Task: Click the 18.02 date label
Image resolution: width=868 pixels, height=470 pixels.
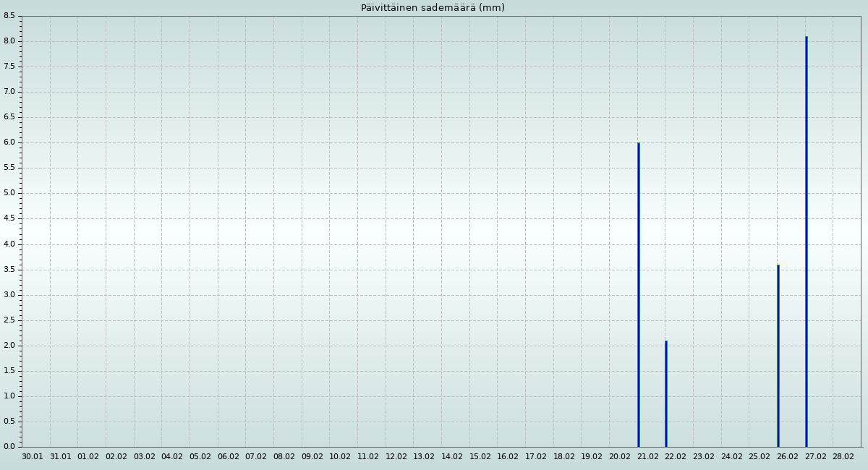Action: 564,457
